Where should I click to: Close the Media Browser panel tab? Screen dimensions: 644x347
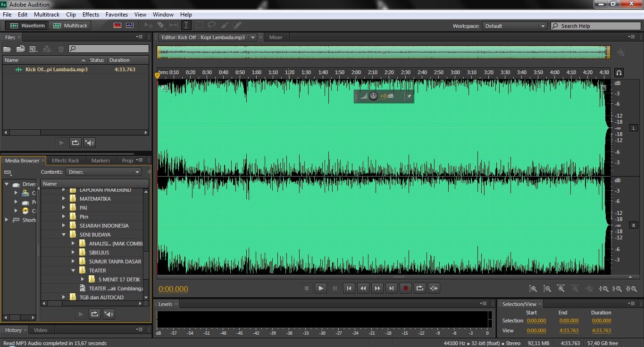43,161
